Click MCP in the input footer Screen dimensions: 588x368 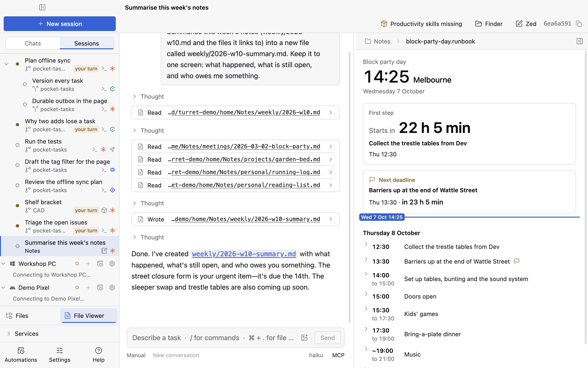click(338, 355)
